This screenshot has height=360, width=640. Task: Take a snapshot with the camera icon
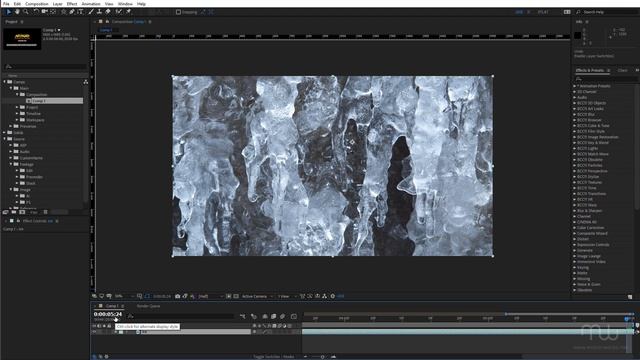(178, 296)
